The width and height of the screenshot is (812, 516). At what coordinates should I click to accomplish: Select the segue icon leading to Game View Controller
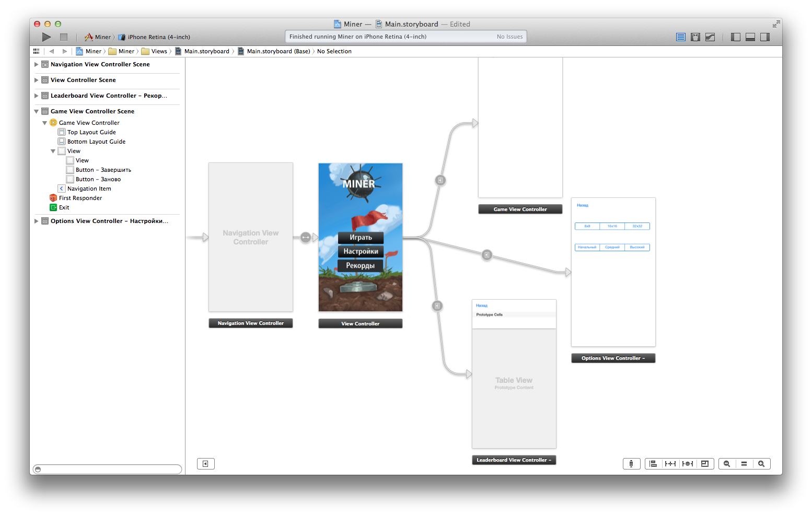440,180
